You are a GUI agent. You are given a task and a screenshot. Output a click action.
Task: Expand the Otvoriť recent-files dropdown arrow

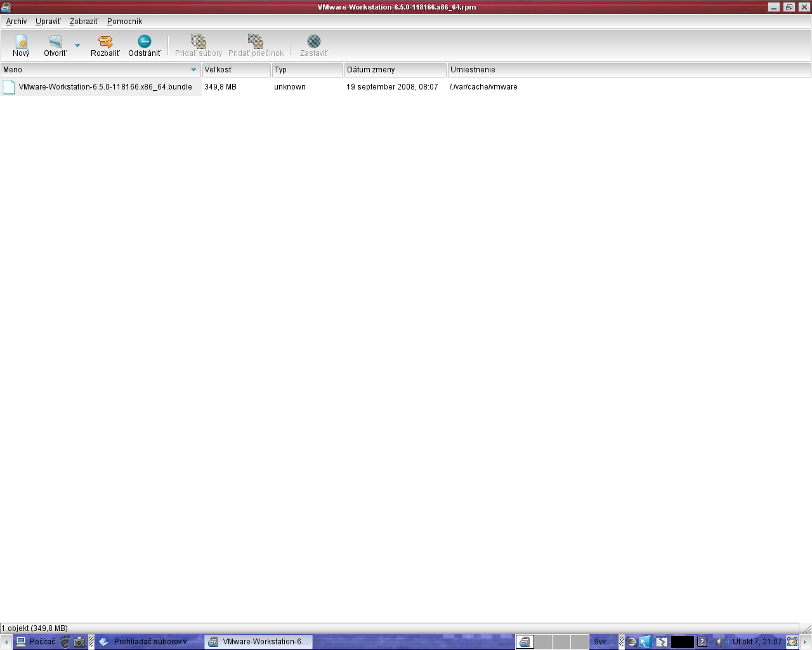coord(77,46)
